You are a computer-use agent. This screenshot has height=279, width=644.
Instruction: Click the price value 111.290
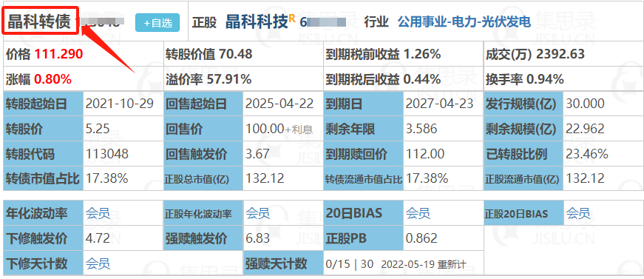(58, 54)
